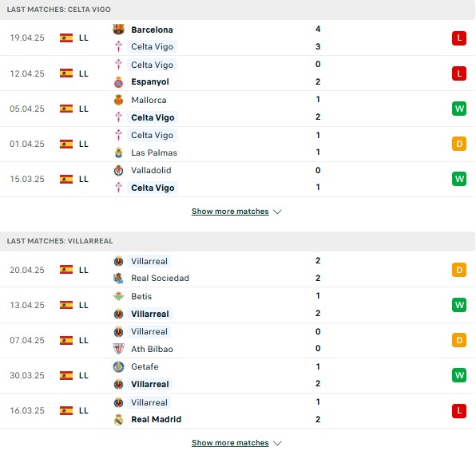
Task: Click the Spain flag for 19.04.25 match
Action: tap(66, 38)
